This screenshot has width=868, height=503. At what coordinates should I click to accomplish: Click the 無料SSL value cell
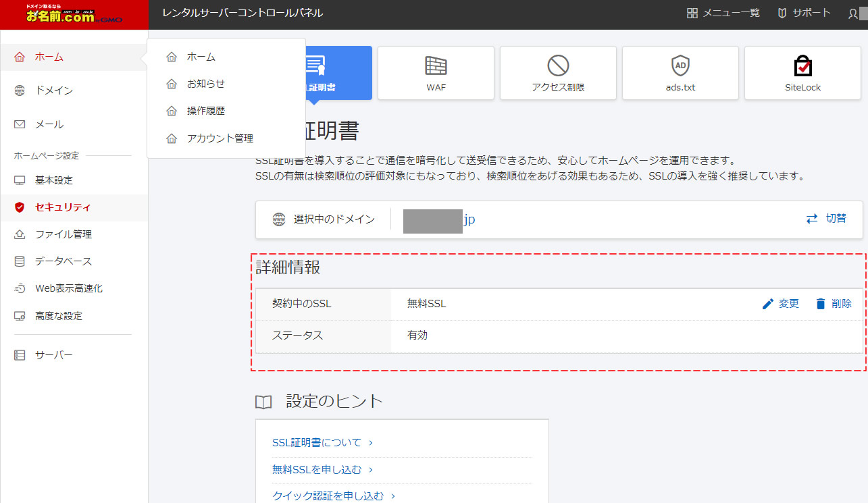(427, 304)
